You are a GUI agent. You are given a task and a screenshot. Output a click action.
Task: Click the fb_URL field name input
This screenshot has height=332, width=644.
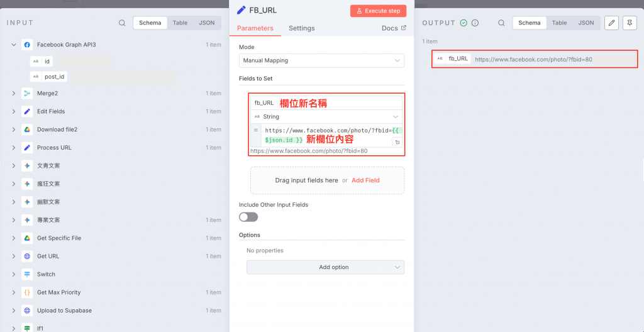point(327,103)
